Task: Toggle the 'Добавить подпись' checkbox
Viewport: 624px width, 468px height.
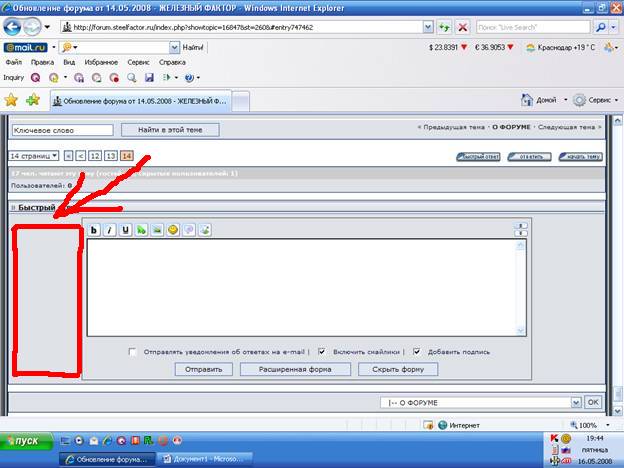Action: (417, 352)
